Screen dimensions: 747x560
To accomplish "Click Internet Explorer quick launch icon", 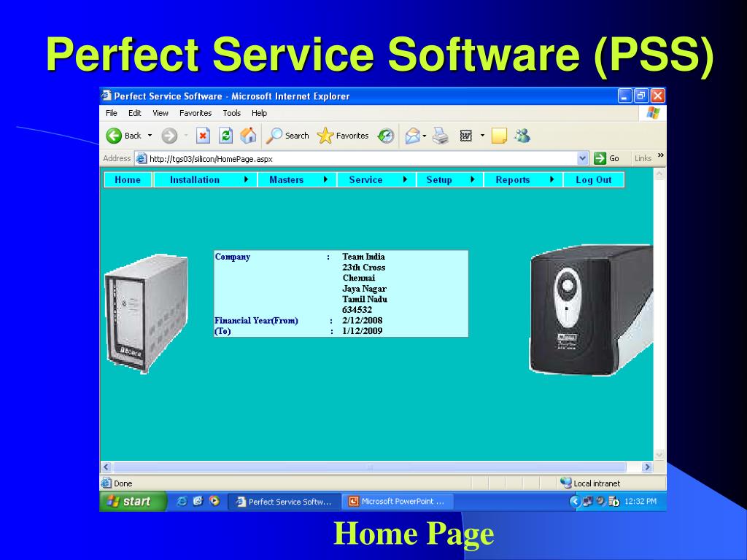I will pos(182,501).
